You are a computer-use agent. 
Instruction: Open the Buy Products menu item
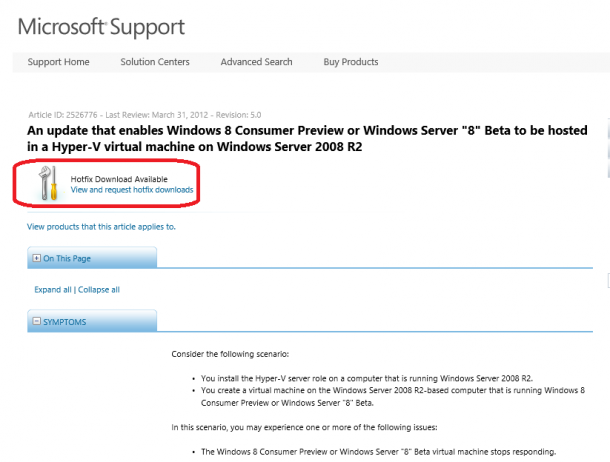351,62
